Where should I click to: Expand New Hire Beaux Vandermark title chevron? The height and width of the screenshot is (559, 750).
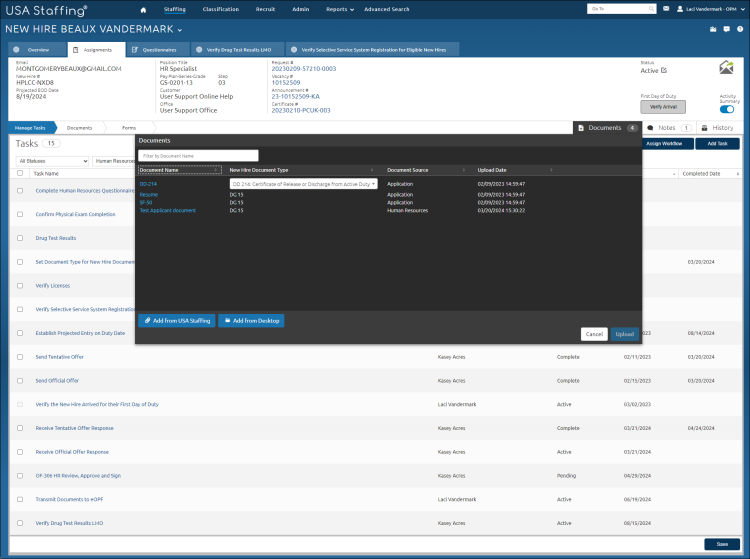pyautogui.click(x=180, y=30)
